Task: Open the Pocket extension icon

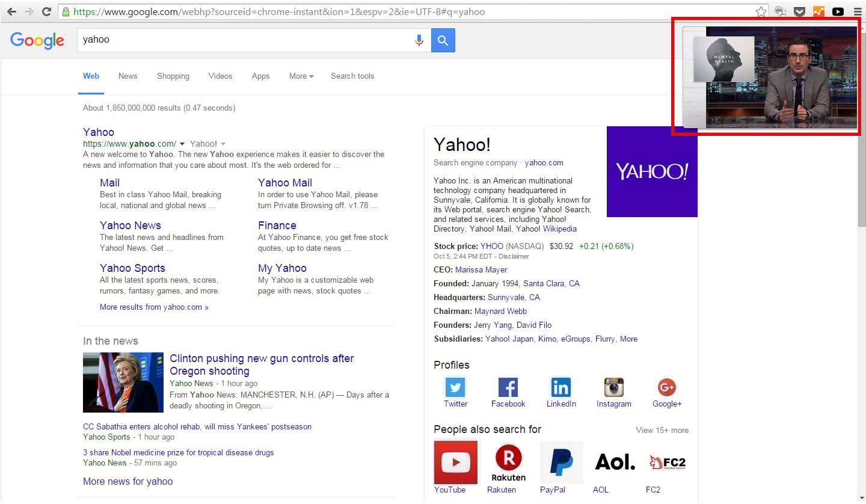Action: coord(799,11)
